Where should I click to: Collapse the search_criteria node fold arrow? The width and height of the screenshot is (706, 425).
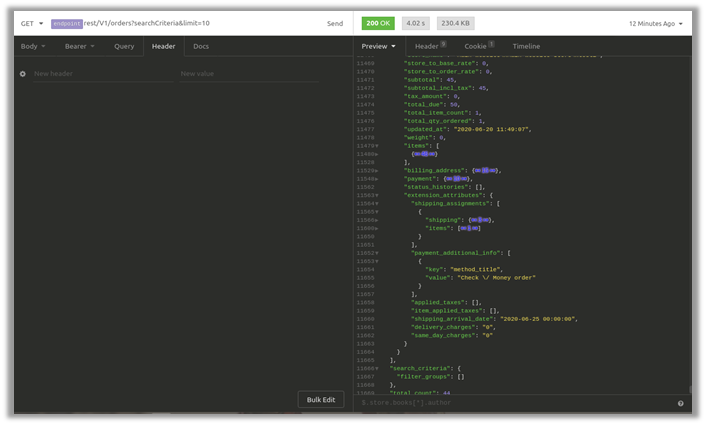pos(376,368)
